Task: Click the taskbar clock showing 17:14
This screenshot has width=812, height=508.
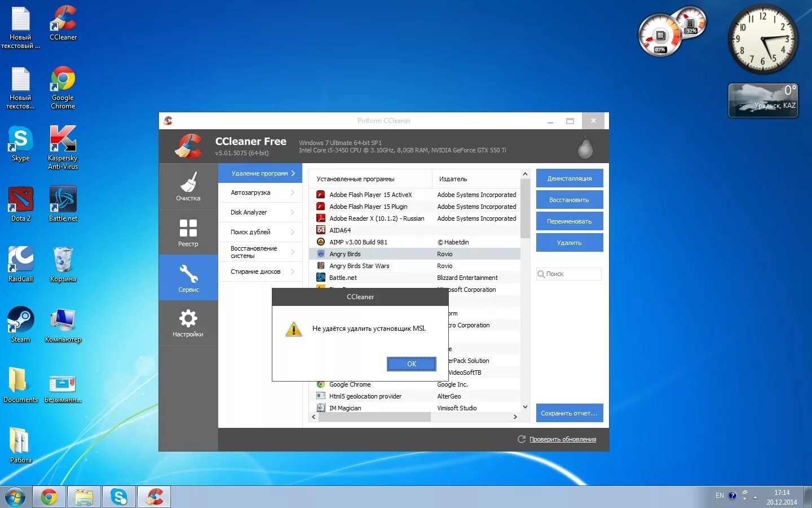Action: [x=782, y=497]
